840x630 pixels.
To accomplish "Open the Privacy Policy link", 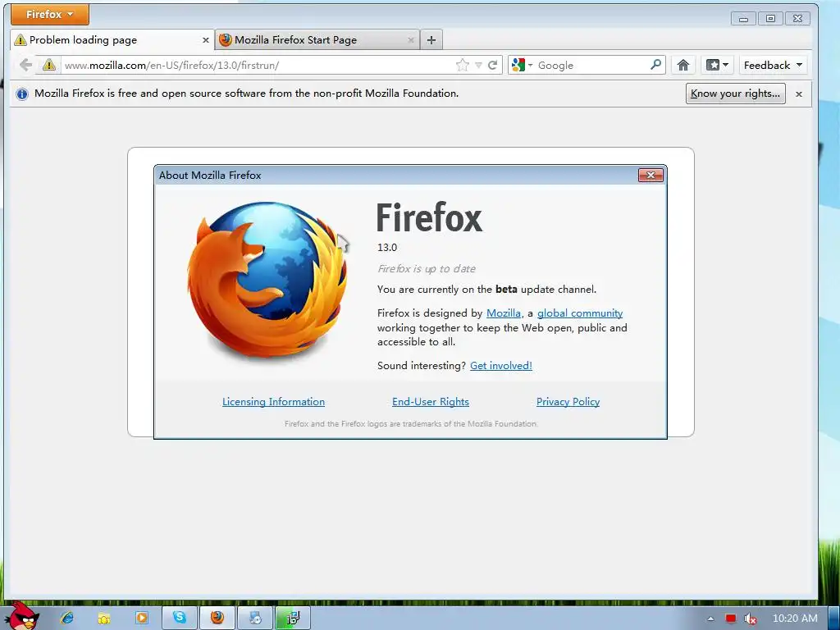I will pyautogui.click(x=568, y=402).
